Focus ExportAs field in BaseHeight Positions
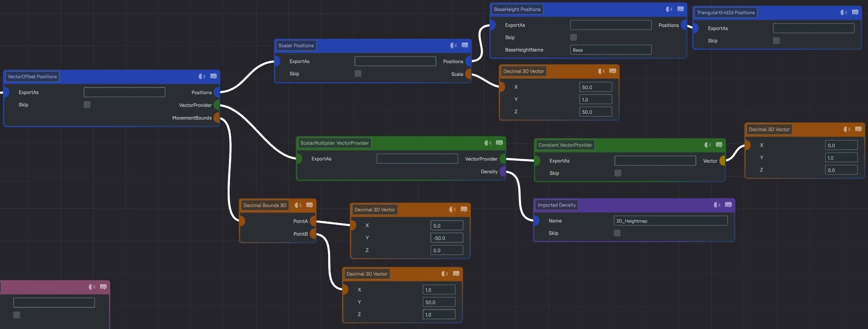Image resolution: width=868 pixels, height=329 pixels. coord(611,25)
